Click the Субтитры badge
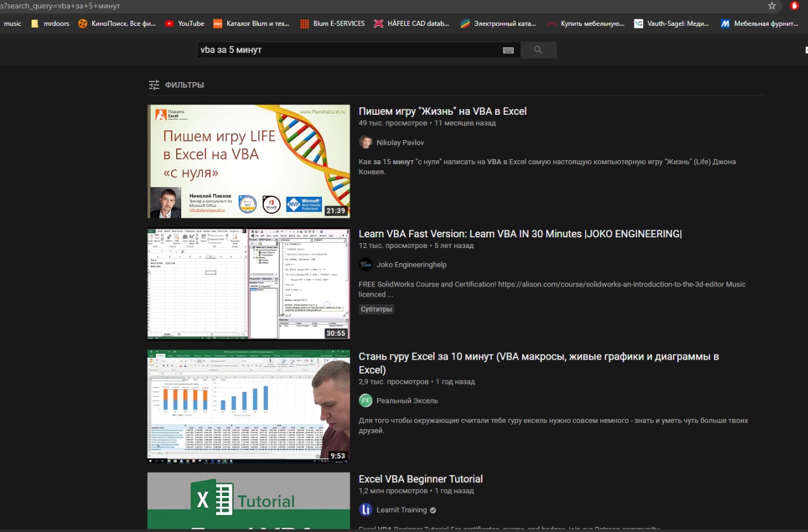This screenshot has width=808, height=532. [x=376, y=309]
